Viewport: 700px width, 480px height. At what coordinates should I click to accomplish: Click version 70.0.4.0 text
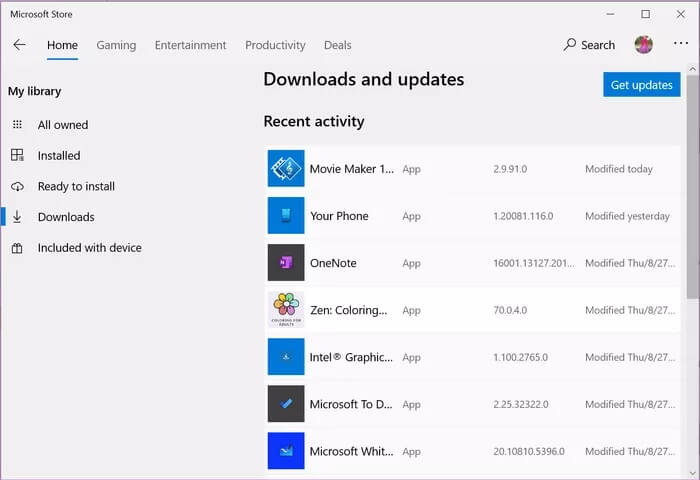pos(510,310)
